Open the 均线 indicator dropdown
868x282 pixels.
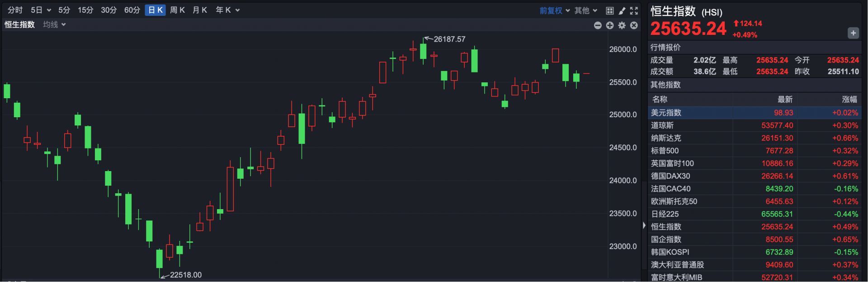[x=54, y=24]
